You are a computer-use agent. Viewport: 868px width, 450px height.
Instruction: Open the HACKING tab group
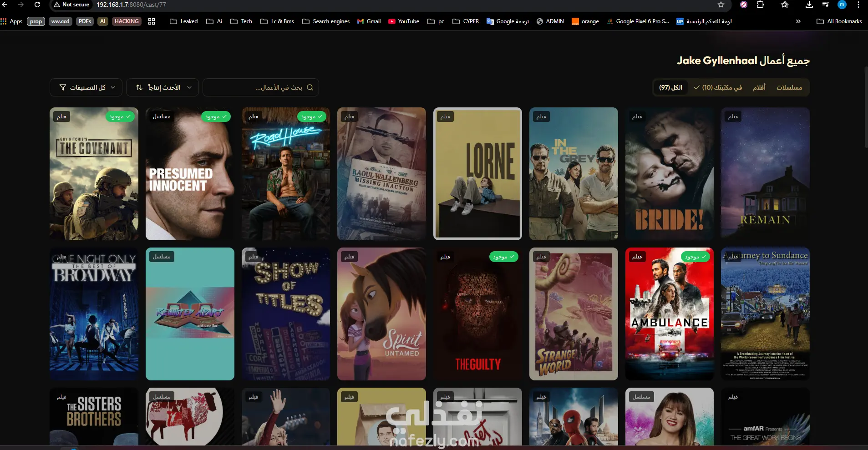click(x=127, y=21)
